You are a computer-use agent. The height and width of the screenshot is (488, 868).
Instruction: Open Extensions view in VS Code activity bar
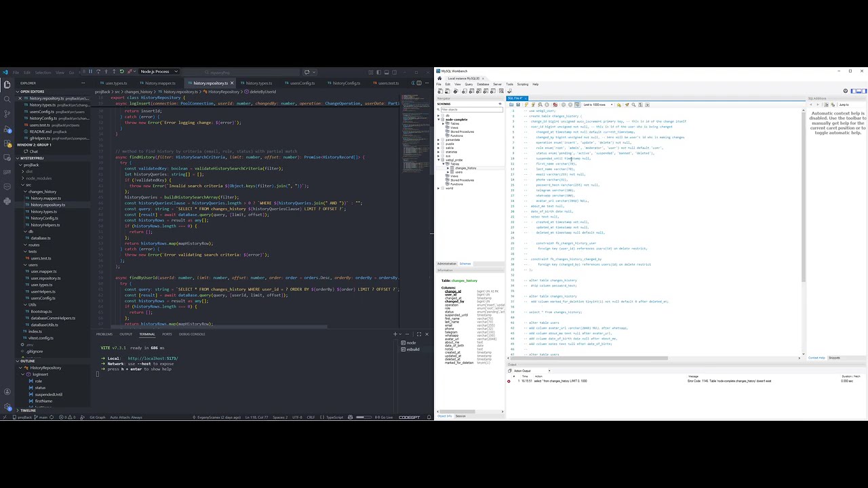7,144
